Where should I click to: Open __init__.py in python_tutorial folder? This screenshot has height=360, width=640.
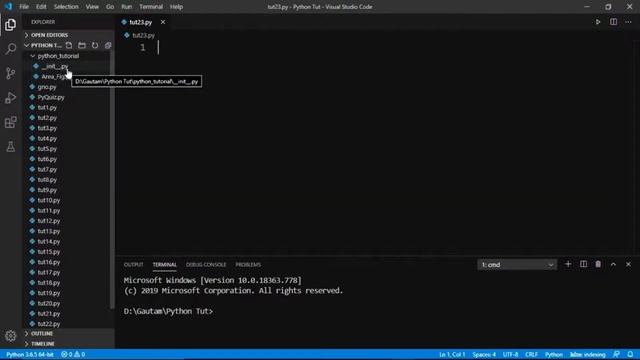[x=54, y=66]
